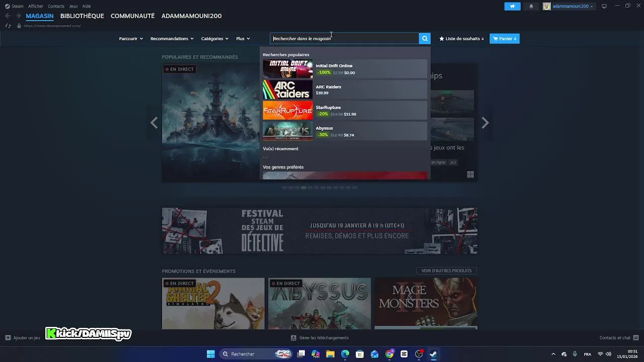Switch to the MAGASIN tab
Viewport: 644px width, 362px height.
click(x=40, y=16)
